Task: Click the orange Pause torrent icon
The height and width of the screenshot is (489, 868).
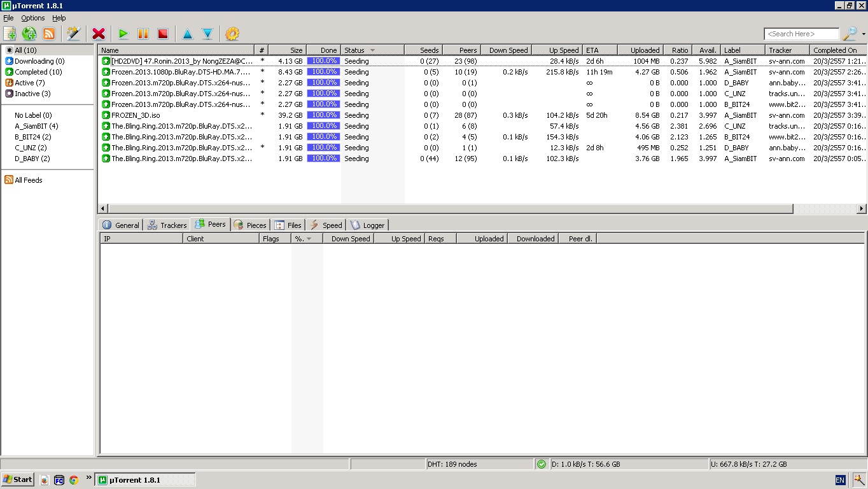Action: [x=143, y=34]
